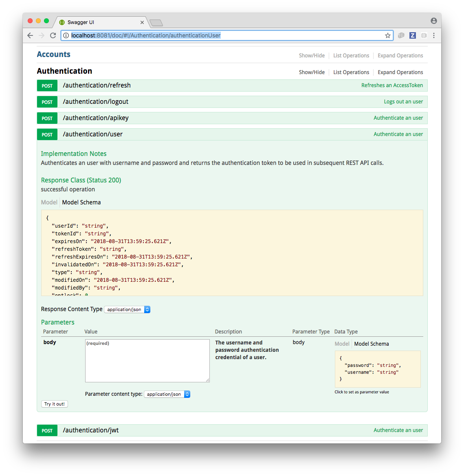Screen dimensions: 464x476
Task: Click POST badge for /authentication/user
Action: point(47,134)
